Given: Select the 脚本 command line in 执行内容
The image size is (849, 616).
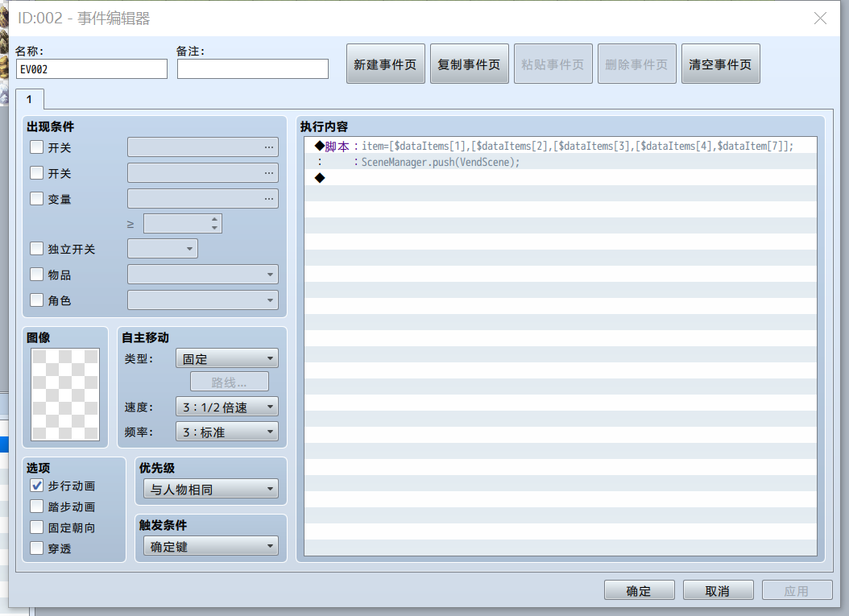Looking at the screenshot, I should point(561,147).
